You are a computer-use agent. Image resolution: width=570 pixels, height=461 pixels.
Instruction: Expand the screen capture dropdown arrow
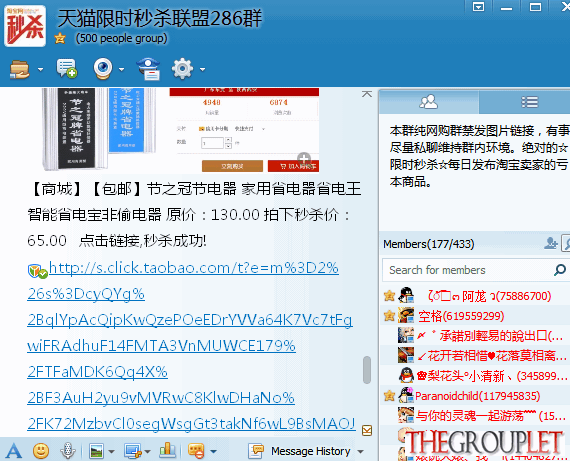click(x=148, y=452)
